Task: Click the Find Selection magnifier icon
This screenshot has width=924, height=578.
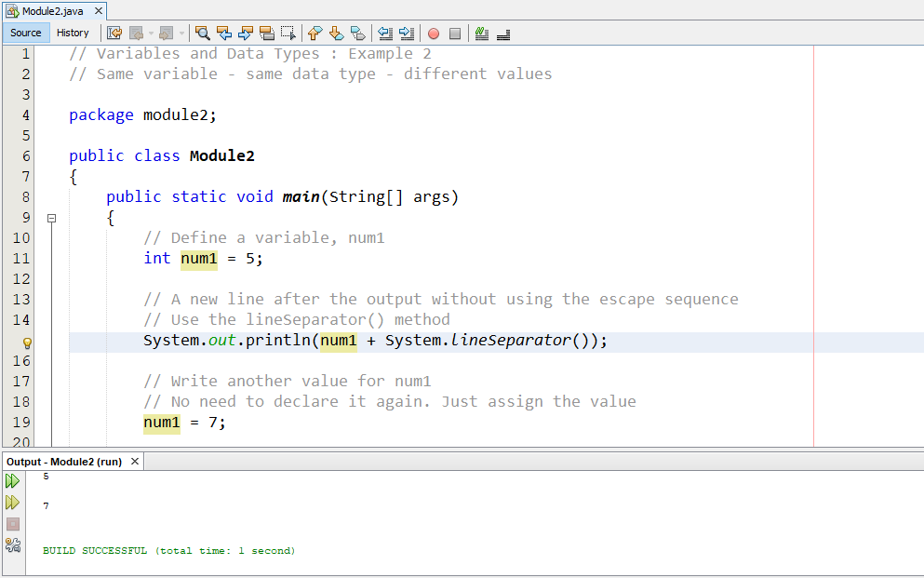Action: 203,34
